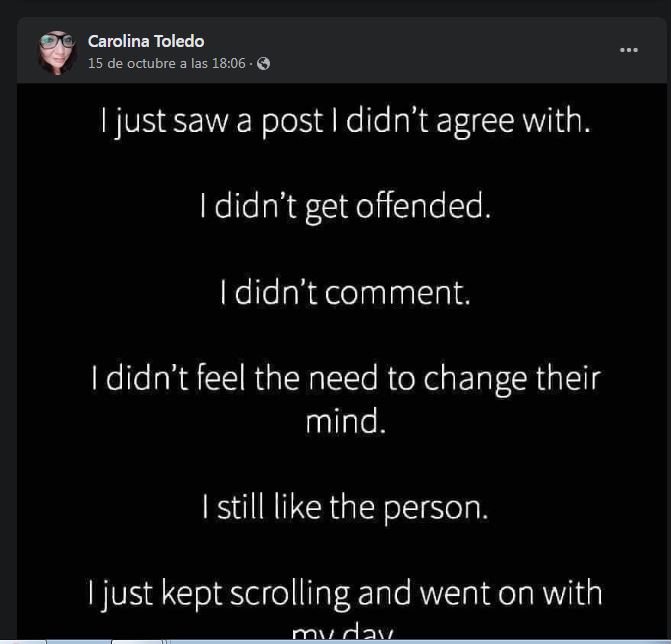Open the post options three-dot menu
The height and width of the screenshot is (644, 671).
(x=628, y=50)
